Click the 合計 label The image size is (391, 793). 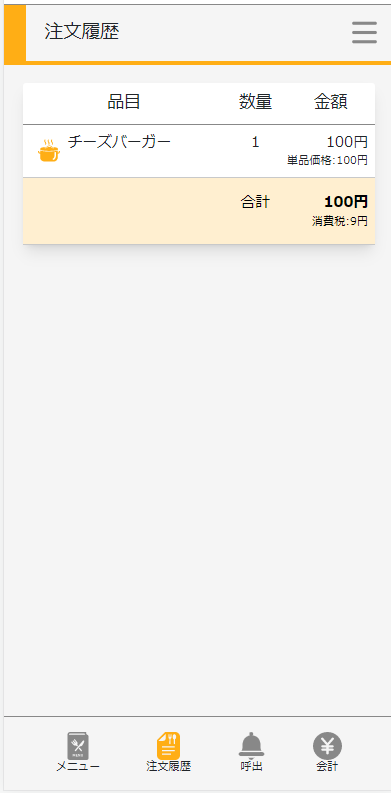(x=255, y=202)
